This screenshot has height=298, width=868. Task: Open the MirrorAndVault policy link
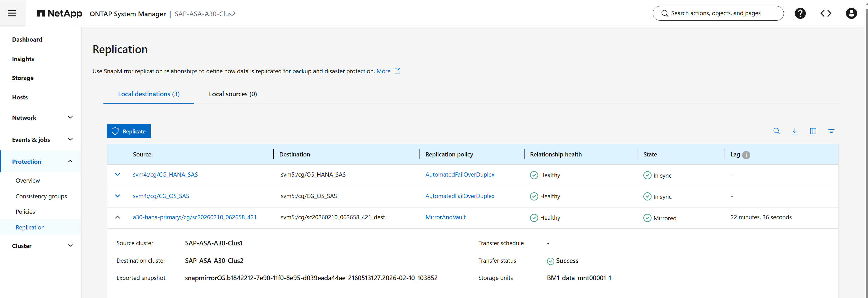click(x=445, y=217)
